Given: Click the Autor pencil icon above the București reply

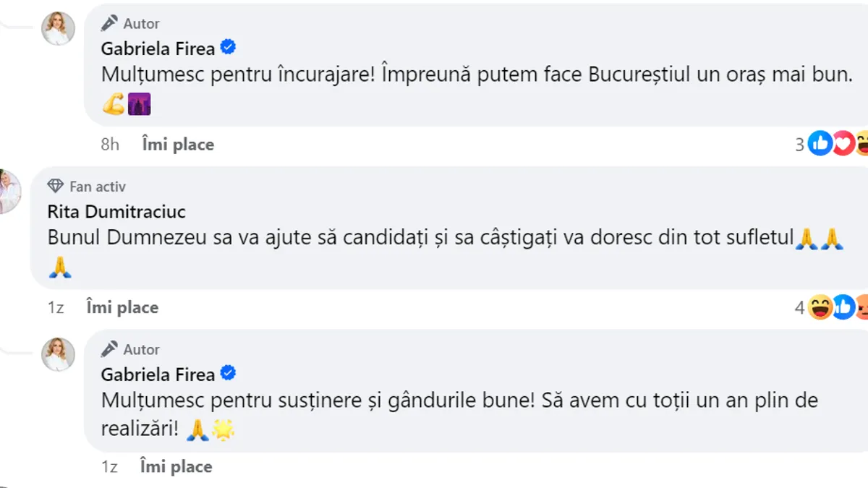Looking at the screenshot, I should point(109,24).
